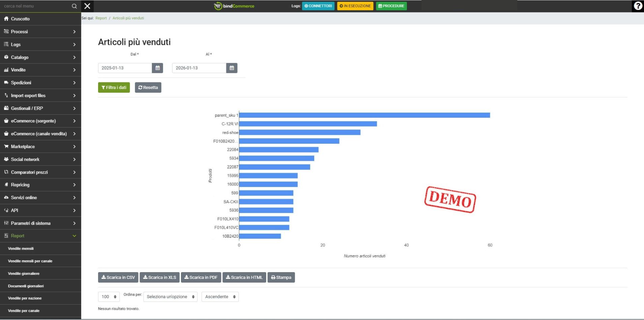Click the bindCommerce logo
Screen dimensions: 644x320
click(x=234, y=6)
